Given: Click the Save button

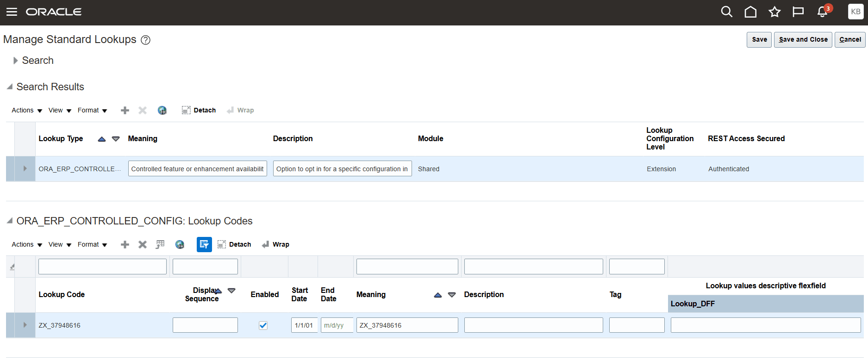Looking at the screenshot, I should (759, 40).
